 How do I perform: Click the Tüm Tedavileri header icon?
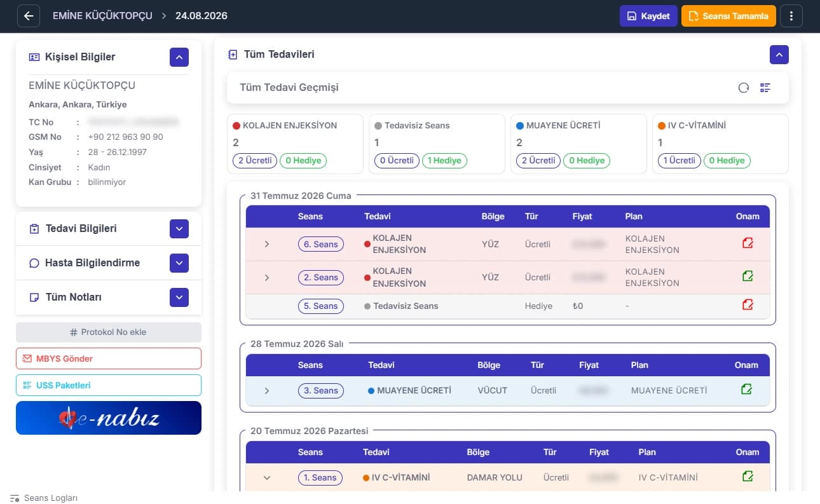tap(233, 55)
